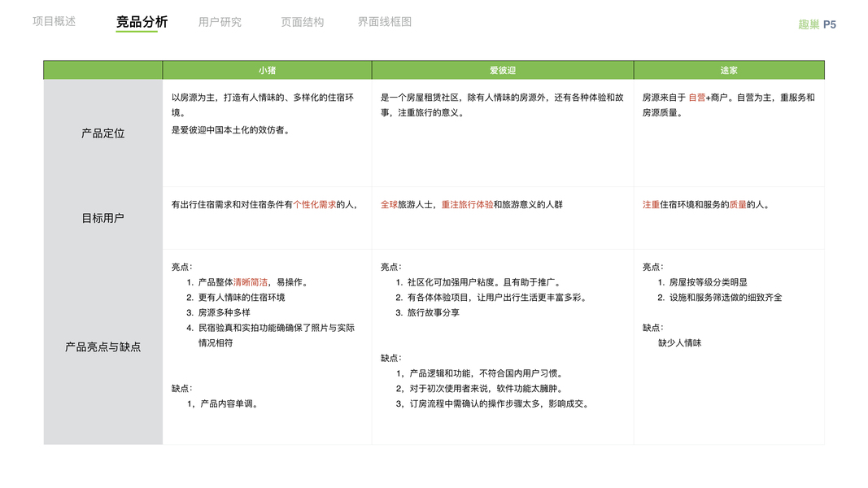Viewport: 868px width, 488px height.
Task: Select the 途家 column header
Action: (729, 70)
